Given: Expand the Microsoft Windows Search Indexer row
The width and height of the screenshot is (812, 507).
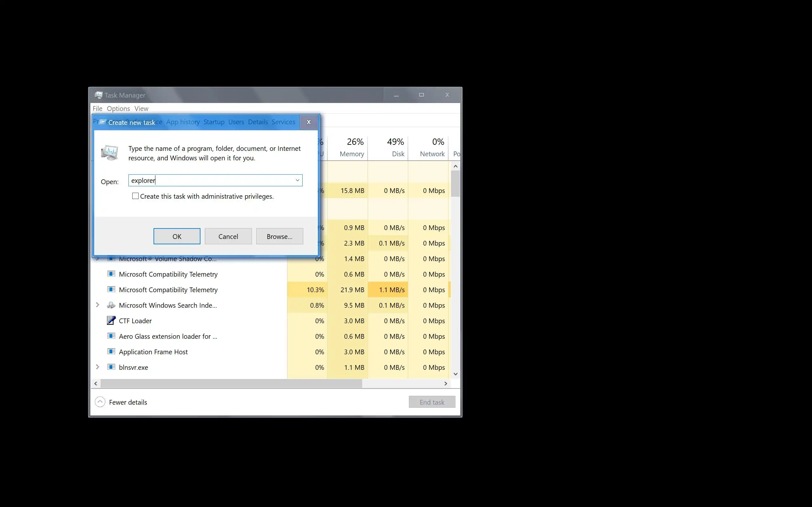Looking at the screenshot, I should [x=98, y=305].
